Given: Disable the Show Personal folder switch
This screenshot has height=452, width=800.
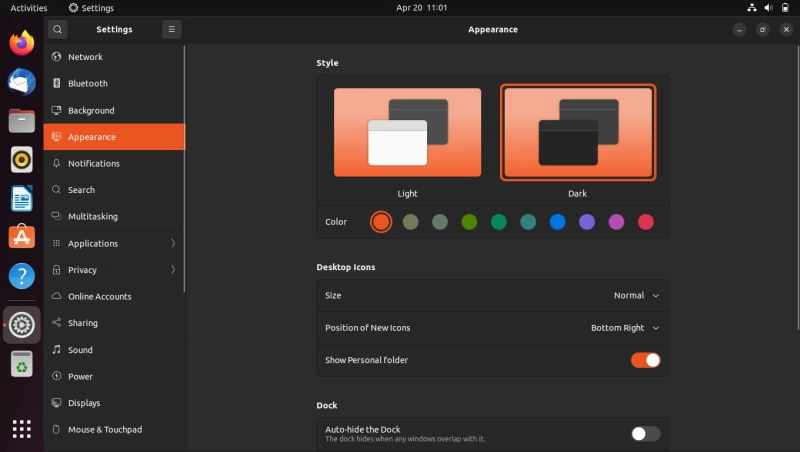Looking at the screenshot, I should pos(645,360).
